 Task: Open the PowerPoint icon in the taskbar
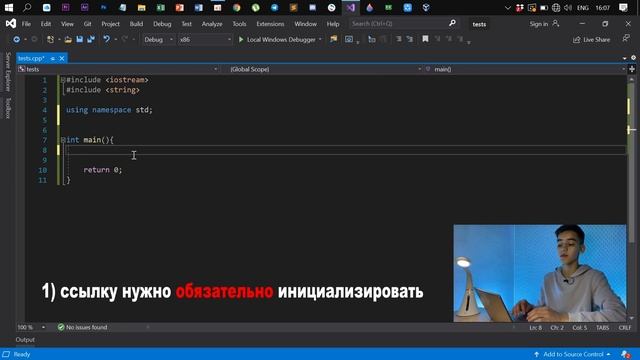(x=180, y=7)
